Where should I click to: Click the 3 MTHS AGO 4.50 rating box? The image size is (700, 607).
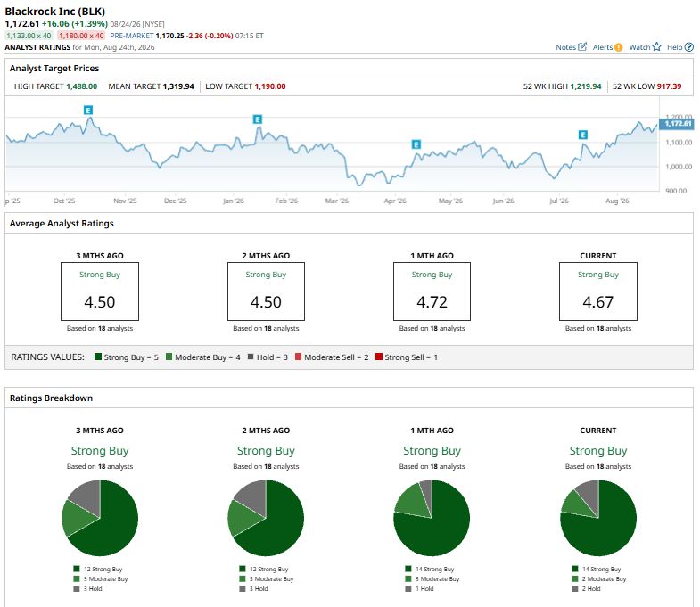tap(100, 291)
